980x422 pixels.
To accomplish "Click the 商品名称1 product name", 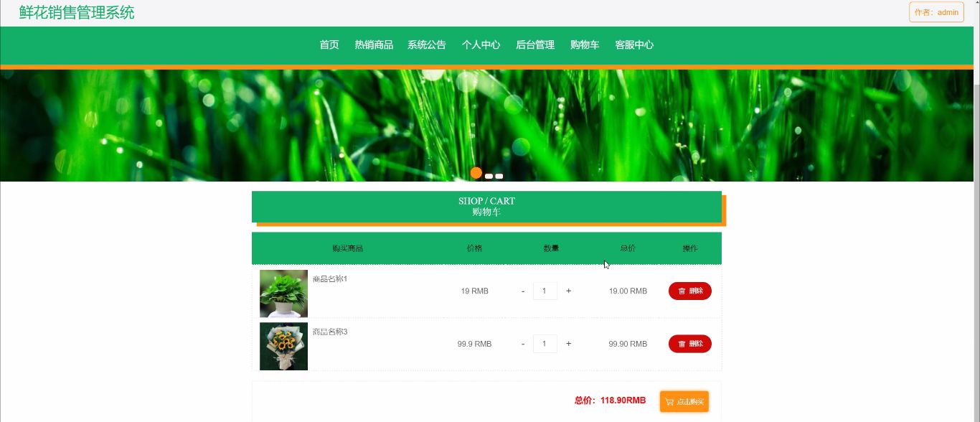I will [x=330, y=278].
